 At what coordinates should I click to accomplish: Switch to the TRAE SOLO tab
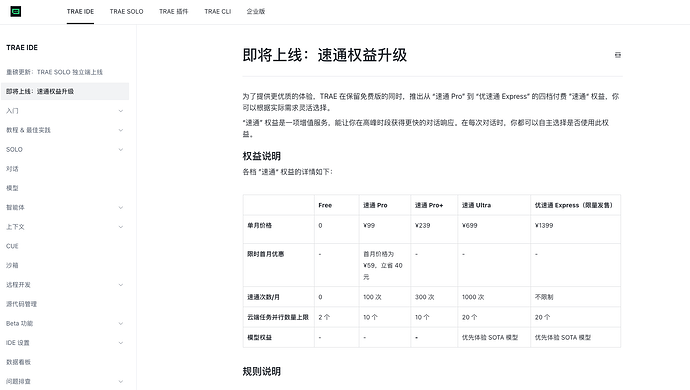click(126, 11)
